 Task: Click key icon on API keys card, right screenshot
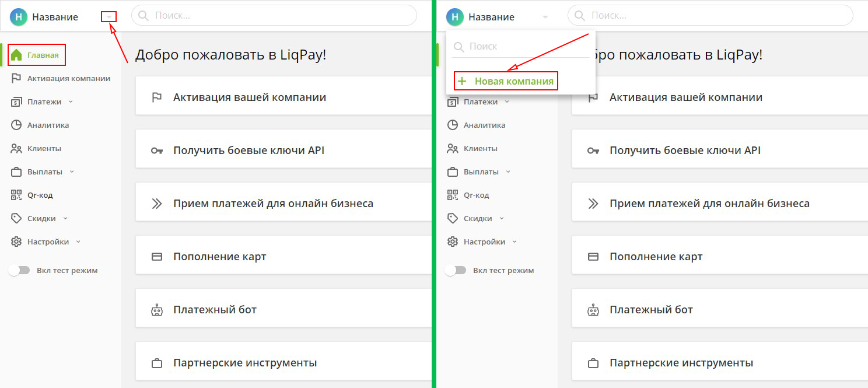point(593,151)
